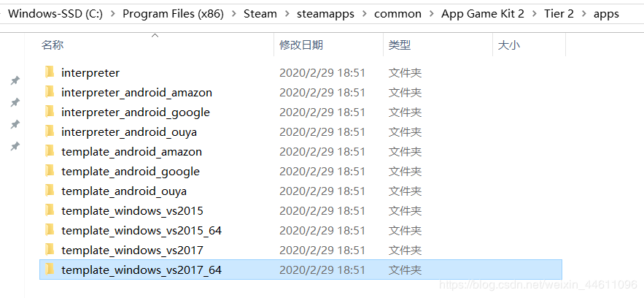Click the 类型 column header
This screenshot has width=644, height=298.
tap(400, 45)
